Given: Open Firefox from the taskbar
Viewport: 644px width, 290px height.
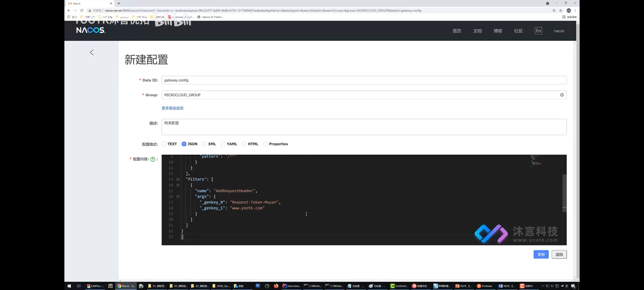Looking at the screenshot, I should tap(276, 286).
